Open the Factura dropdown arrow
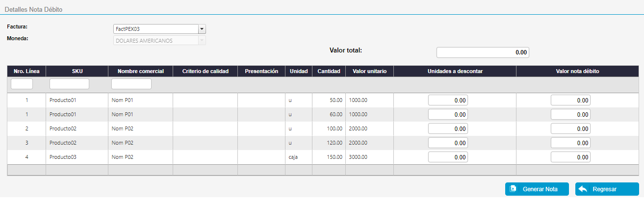The image size is (644, 204). coord(202,29)
